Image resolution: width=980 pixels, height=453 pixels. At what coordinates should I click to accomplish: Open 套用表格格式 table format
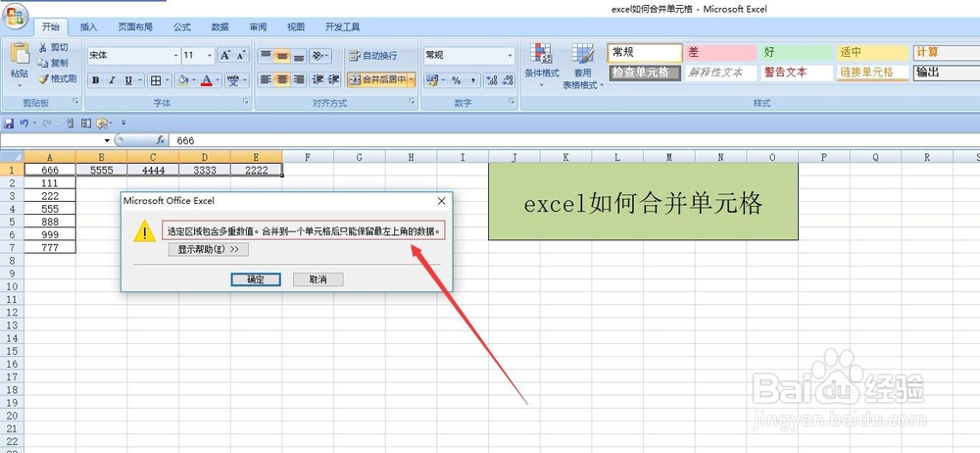coord(582,65)
